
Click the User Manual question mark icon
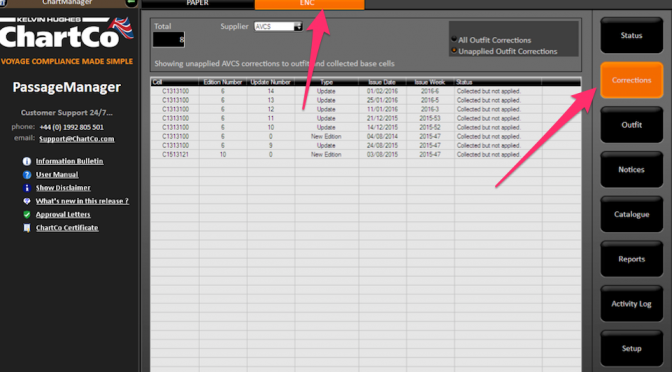point(27,175)
